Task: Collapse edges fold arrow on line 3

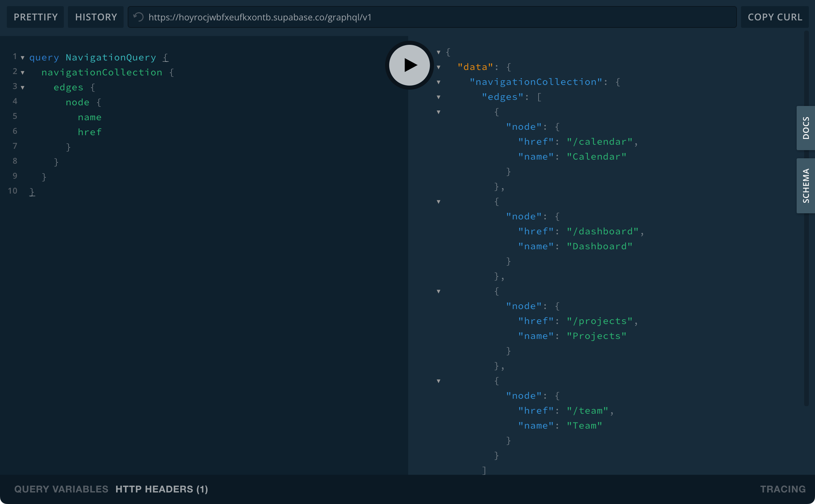Action: (x=22, y=88)
